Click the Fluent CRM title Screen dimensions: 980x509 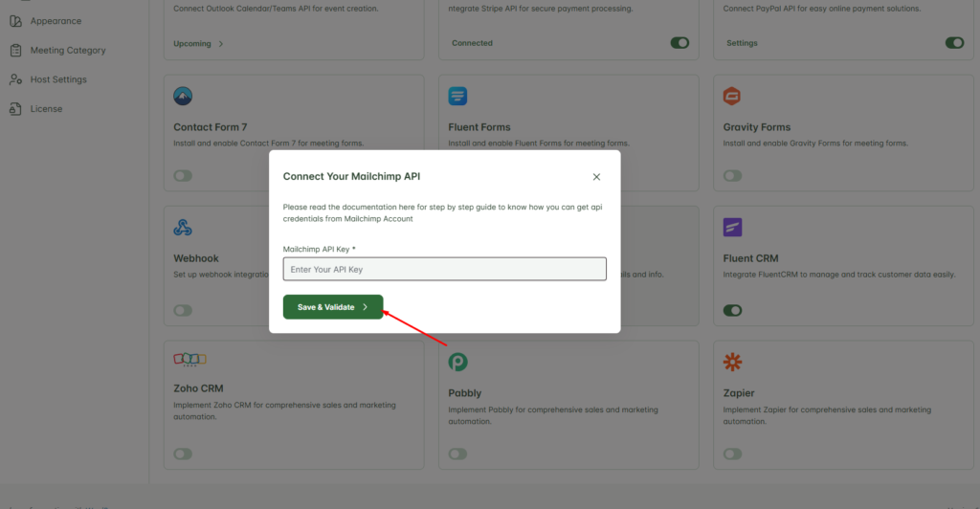click(750, 258)
